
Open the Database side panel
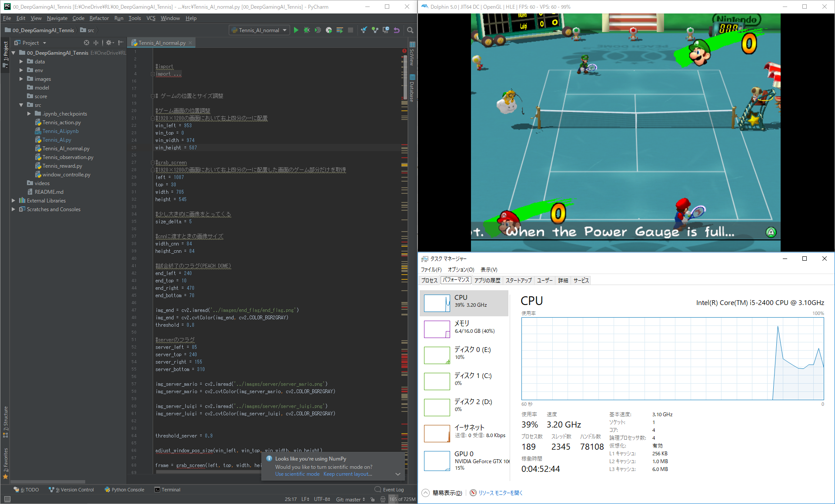click(x=412, y=89)
